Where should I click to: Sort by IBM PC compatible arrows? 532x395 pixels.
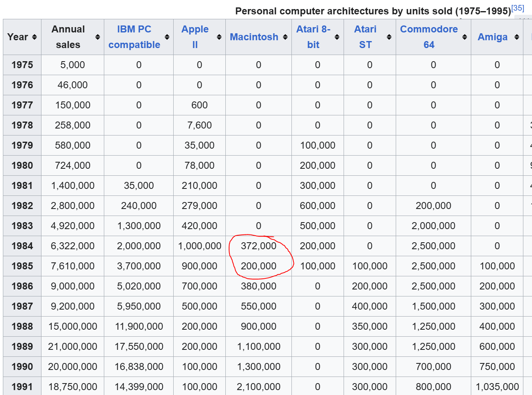(x=167, y=37)
